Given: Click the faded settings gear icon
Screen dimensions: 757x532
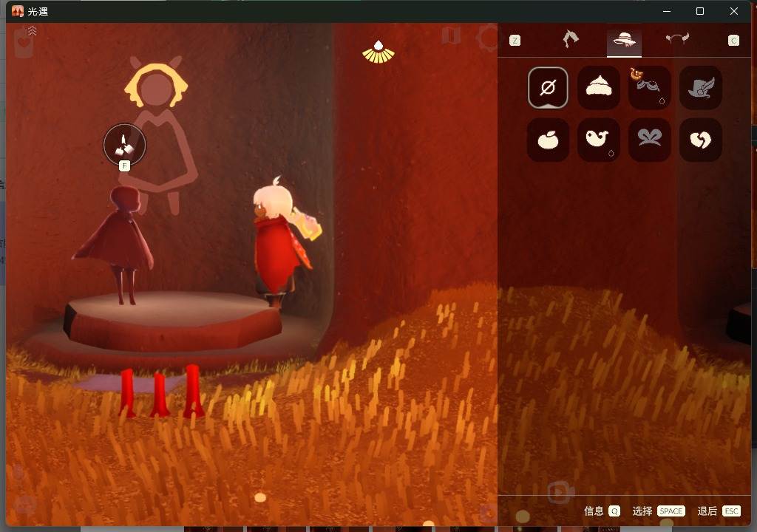Looking at the screenshot, I should [x=488, y=38].
